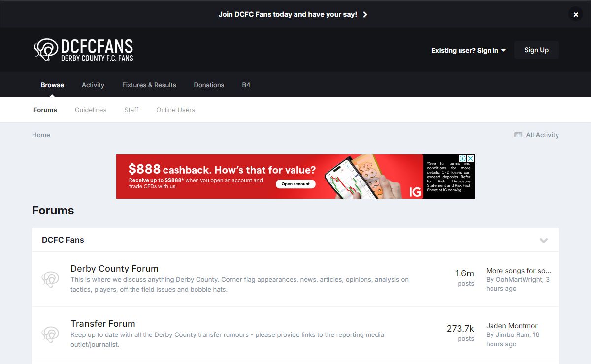591x364 pixels.
Task: Click the Sign Up button
Action: pos(536,50)
